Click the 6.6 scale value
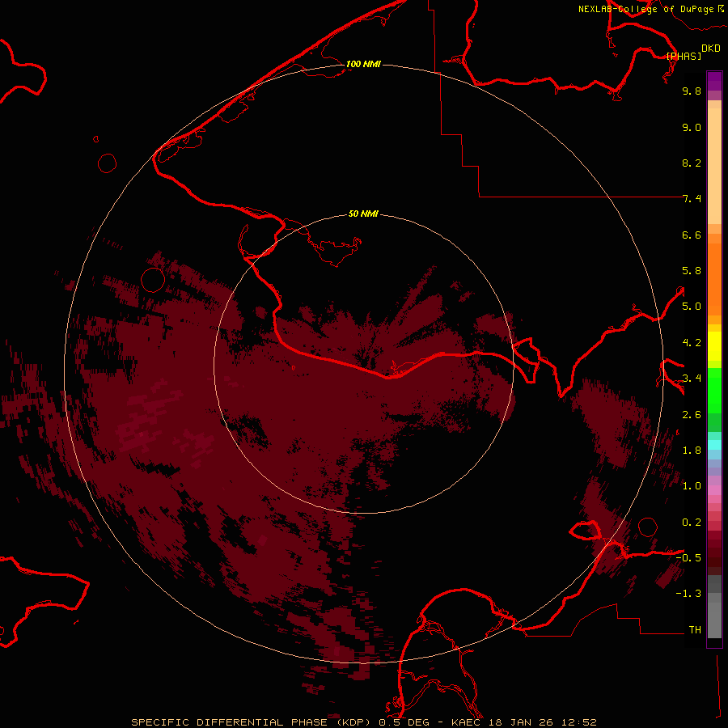Image resolution: width=728 pixels, height=728 pixels. pos(692,235)
